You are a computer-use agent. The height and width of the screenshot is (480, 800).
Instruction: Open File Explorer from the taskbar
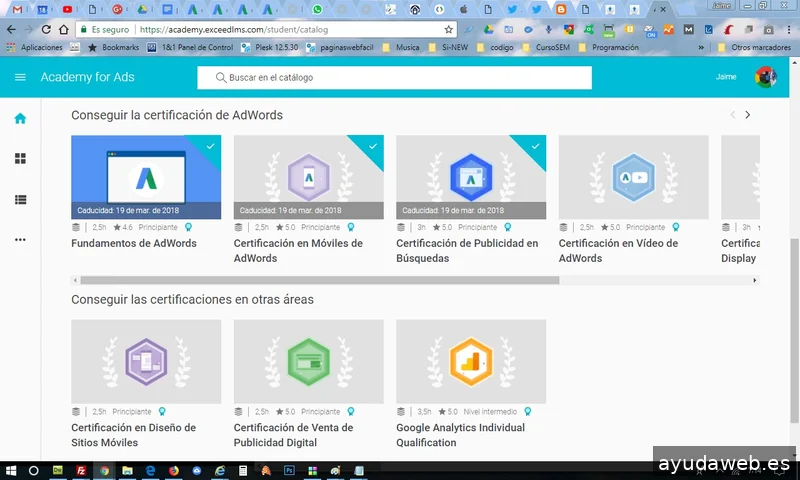click(128, 470)
